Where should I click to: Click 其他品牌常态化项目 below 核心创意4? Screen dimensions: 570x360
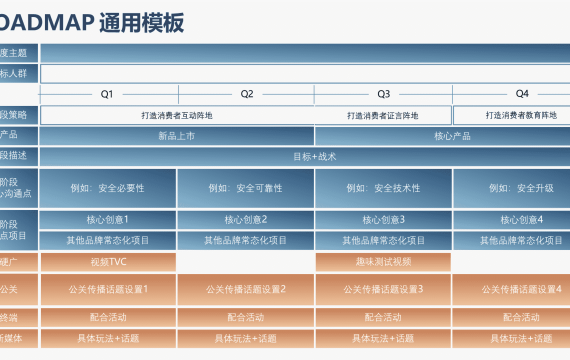pyautogui.click(x=512, y=240)
